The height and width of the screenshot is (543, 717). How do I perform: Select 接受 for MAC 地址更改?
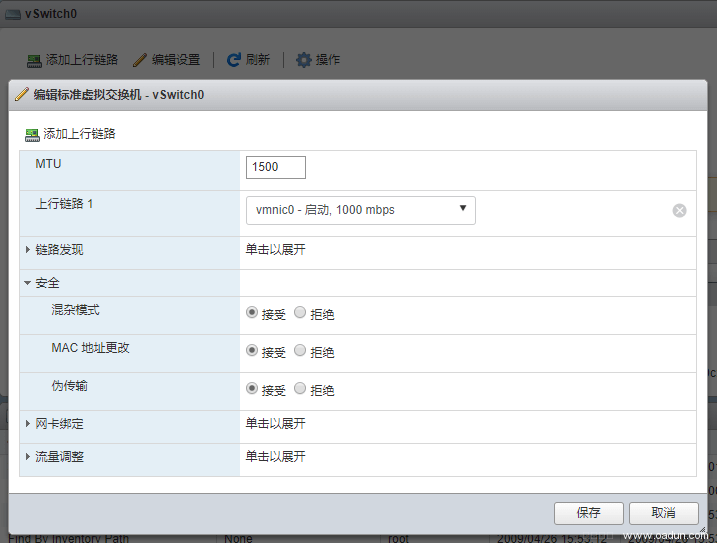point(252,351)
